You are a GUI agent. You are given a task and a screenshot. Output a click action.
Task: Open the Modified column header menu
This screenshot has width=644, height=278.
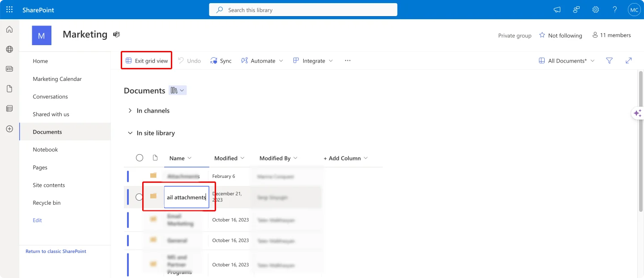tap(229, 158)
